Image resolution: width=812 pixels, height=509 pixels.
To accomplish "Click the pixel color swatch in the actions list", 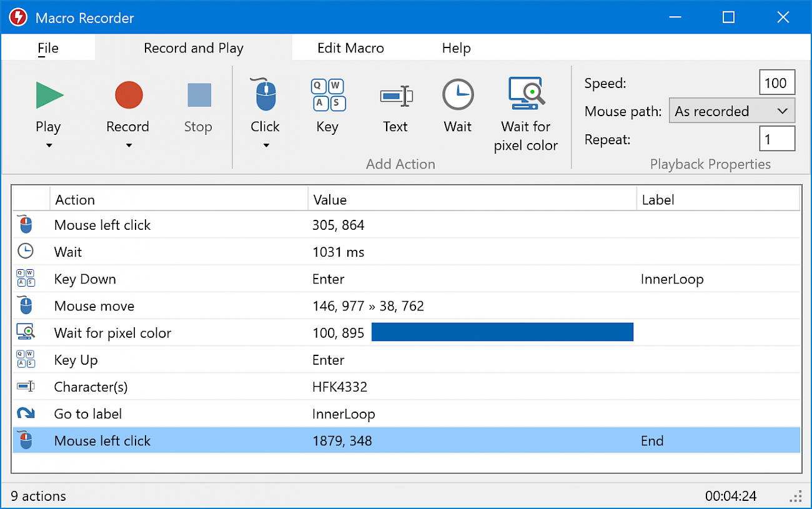I will pyautogui.click(x=502, y=332).
